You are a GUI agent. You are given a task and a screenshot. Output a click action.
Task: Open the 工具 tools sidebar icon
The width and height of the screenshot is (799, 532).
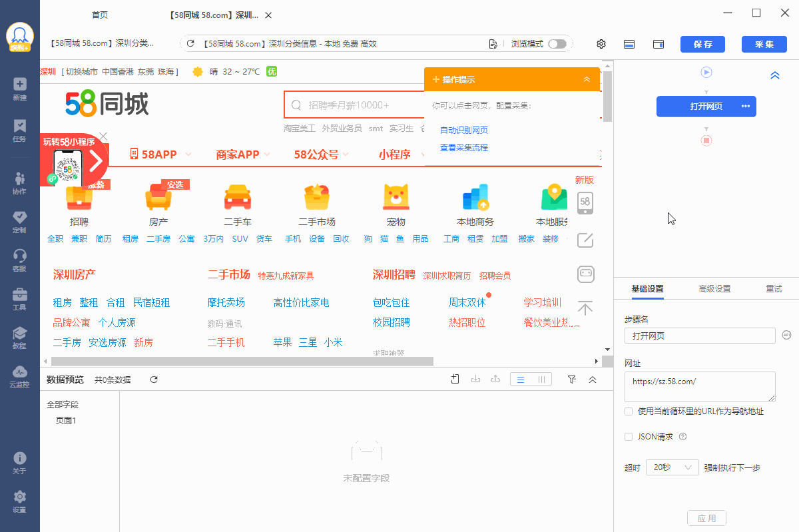point(19,299)
